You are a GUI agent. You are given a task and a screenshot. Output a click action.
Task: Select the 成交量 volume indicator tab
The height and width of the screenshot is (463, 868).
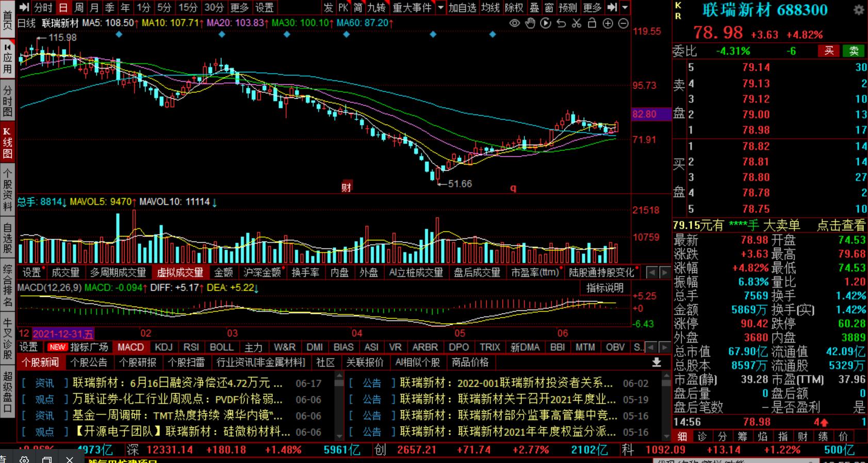(x=65, y=273)
